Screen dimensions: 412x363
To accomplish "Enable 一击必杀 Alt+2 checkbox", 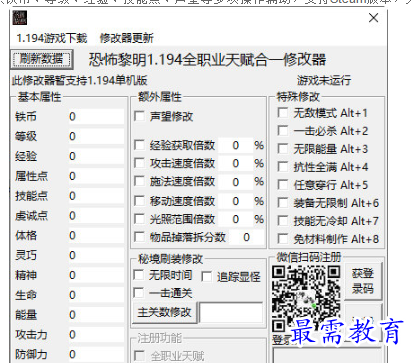I will [283, 131].
